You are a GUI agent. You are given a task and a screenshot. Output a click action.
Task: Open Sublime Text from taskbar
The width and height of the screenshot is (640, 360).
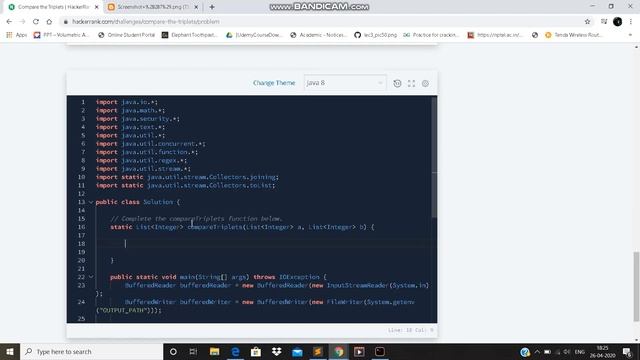pyautogui.click(x=318, y=351)
